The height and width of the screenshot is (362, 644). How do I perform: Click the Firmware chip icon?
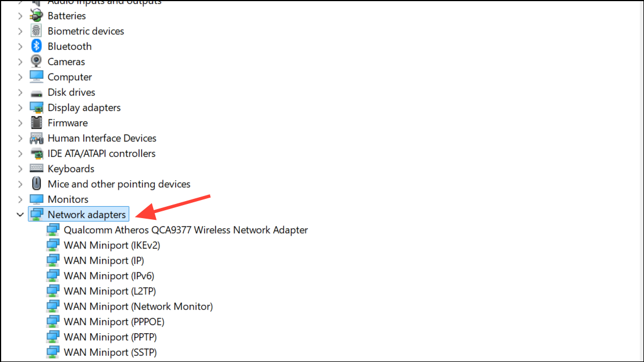pos(36,123)
